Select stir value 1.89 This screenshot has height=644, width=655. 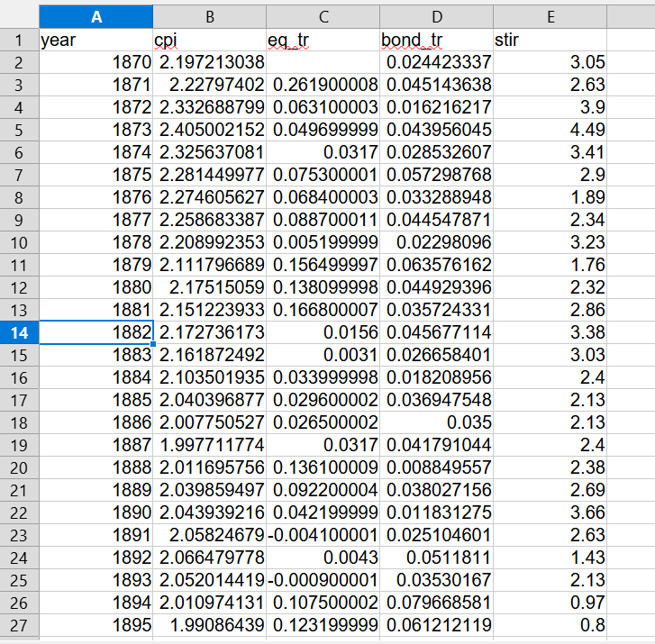point(550,197)
